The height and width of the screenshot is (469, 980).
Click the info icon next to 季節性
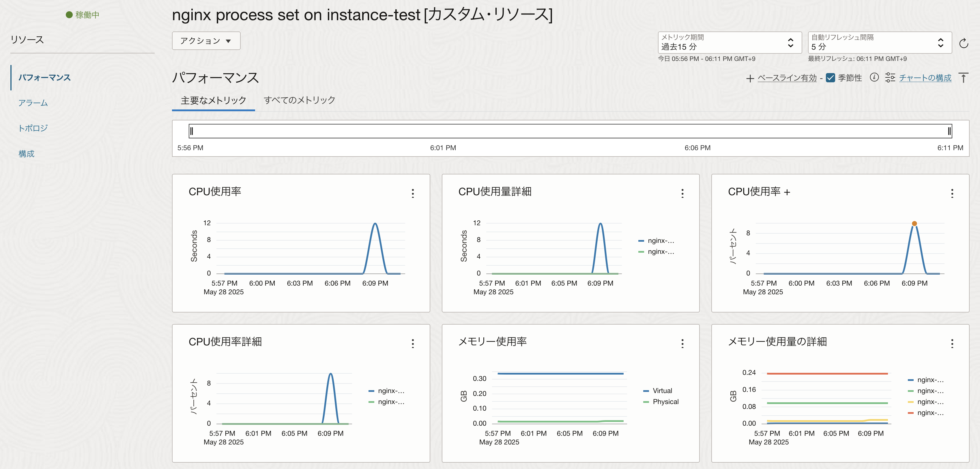874,77
